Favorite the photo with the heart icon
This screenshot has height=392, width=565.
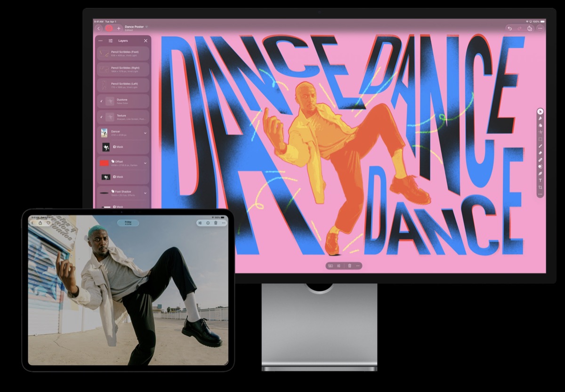[48, 223]
